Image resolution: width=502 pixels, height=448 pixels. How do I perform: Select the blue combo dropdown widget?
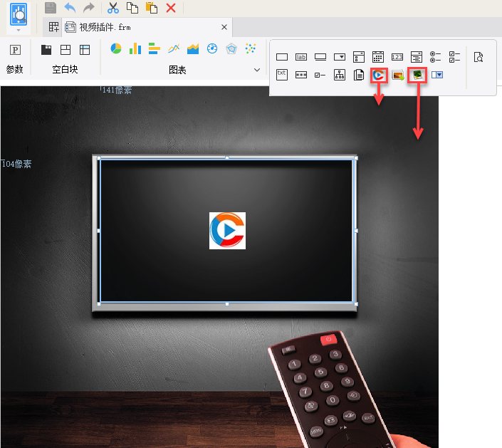[437, 75]
